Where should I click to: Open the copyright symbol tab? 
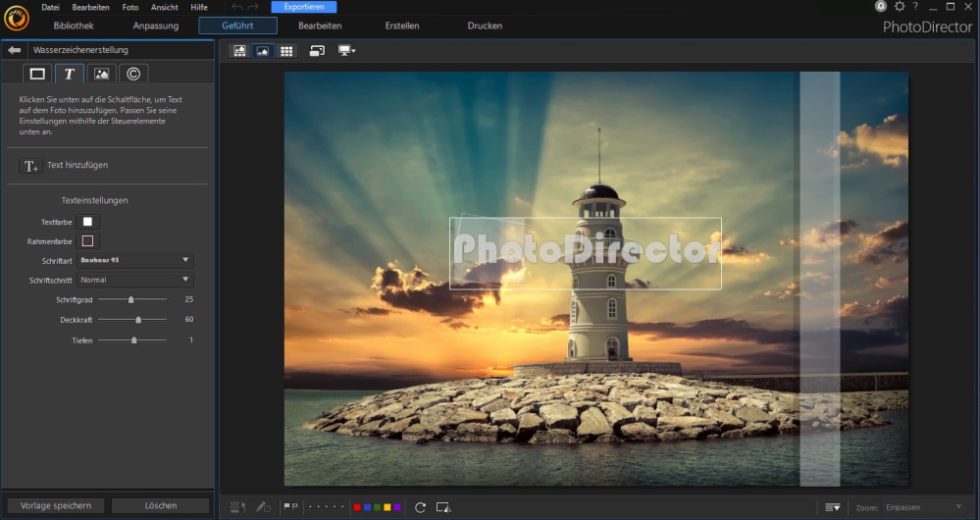(x=132, y=74)
